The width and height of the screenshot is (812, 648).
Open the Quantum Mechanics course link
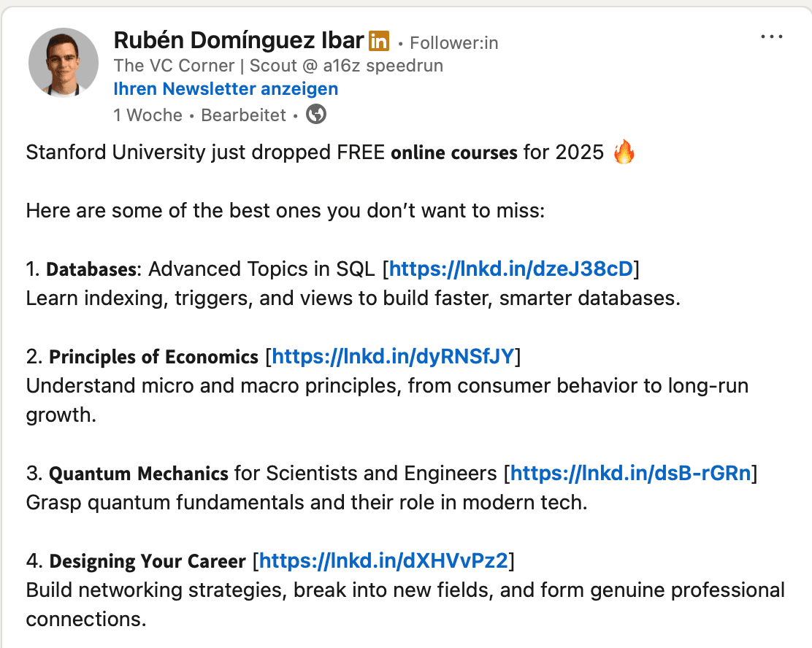[631, 473]
